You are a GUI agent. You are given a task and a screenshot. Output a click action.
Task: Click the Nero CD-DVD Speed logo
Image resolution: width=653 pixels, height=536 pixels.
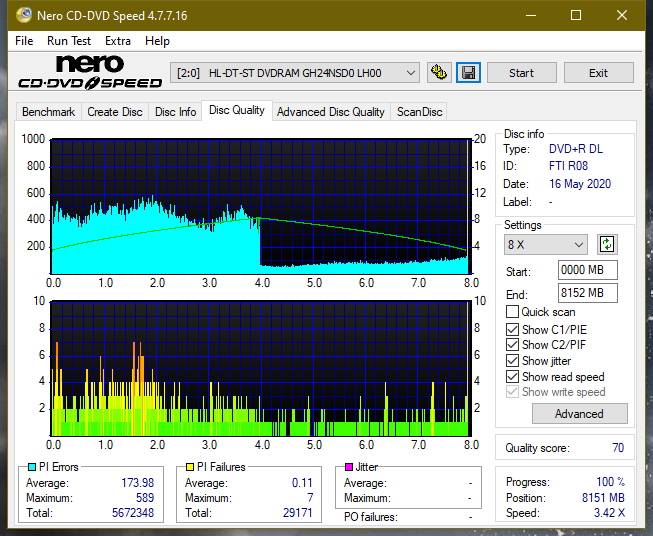click(90, 72)
